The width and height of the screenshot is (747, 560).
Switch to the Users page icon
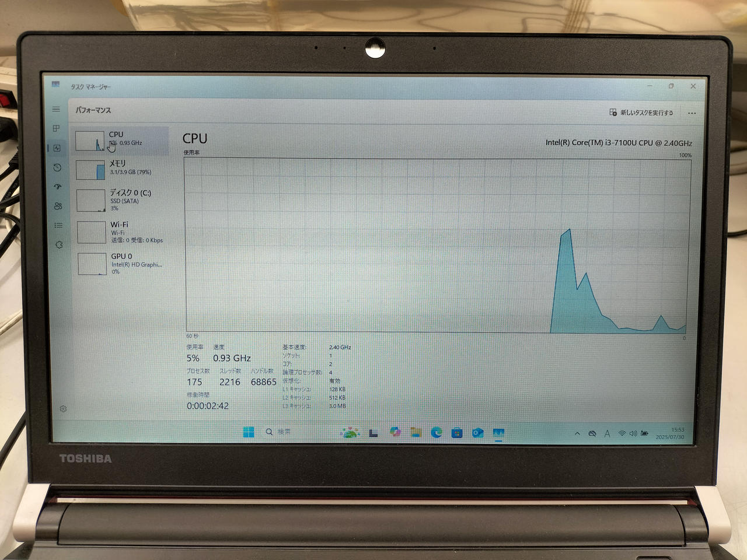coord(58,206)
